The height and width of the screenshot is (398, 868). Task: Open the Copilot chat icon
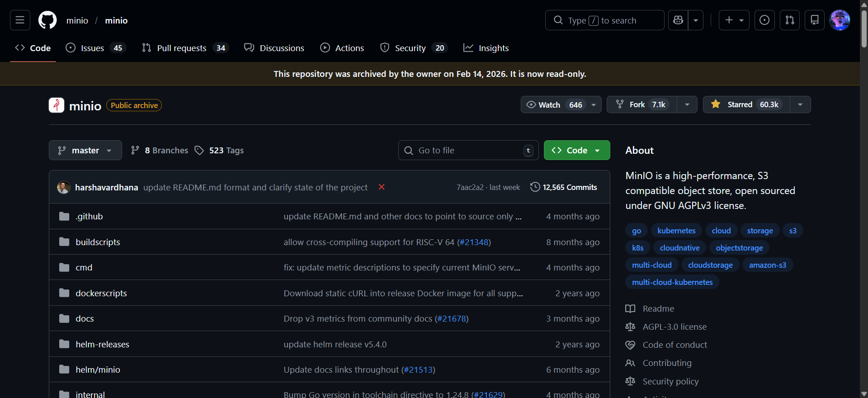click(678, 20)
